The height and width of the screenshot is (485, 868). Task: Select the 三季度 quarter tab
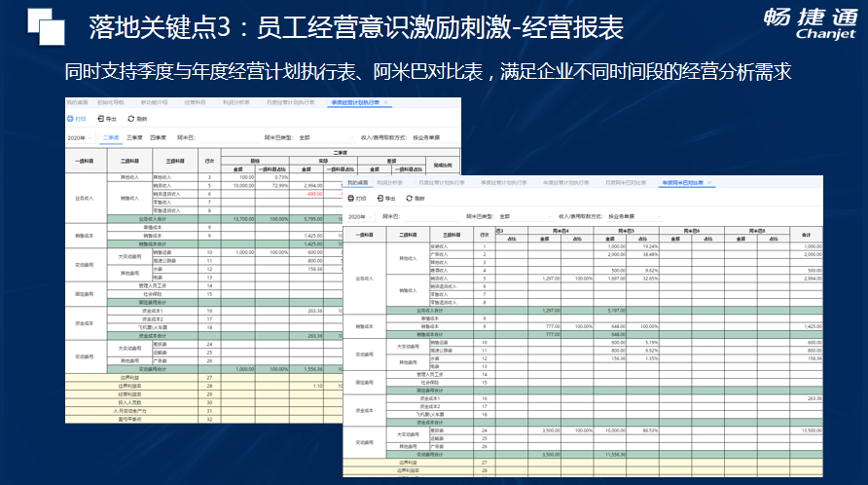coord(134,137)
